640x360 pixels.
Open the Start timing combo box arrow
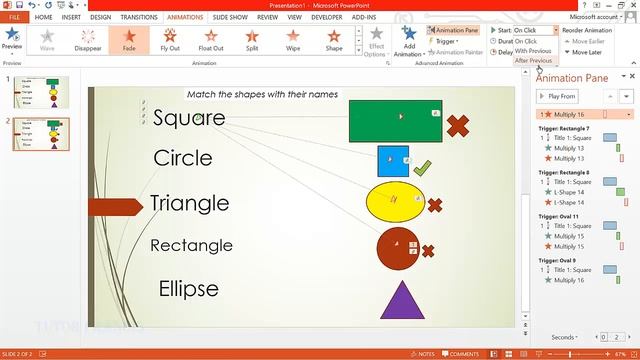[556, 30]
